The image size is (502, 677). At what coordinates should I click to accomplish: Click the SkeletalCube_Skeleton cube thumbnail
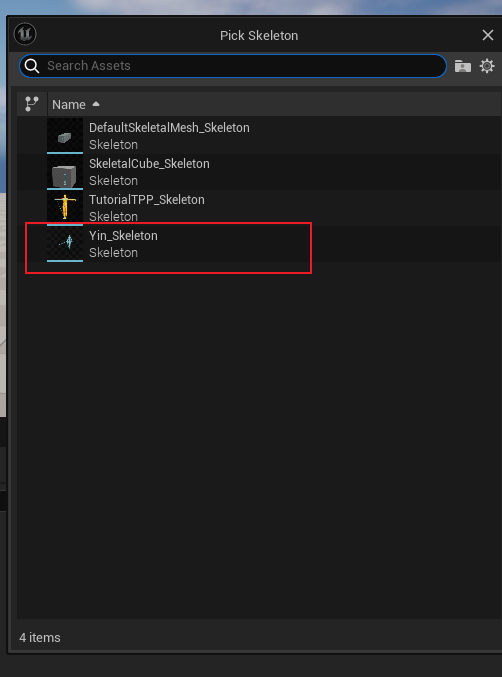[x=65, y=172]
